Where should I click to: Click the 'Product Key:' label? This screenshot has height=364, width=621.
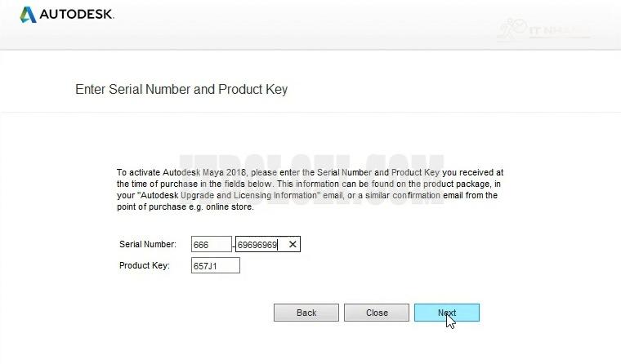click(144, 265)
